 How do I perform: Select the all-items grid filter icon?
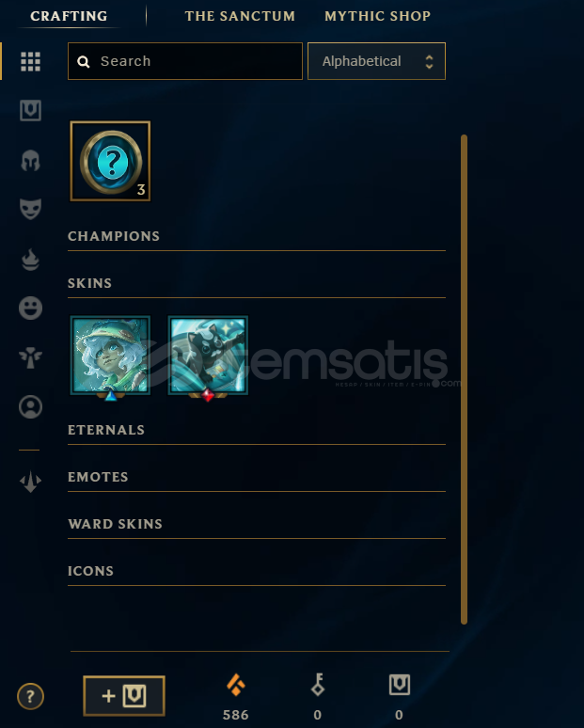(31, 61)
